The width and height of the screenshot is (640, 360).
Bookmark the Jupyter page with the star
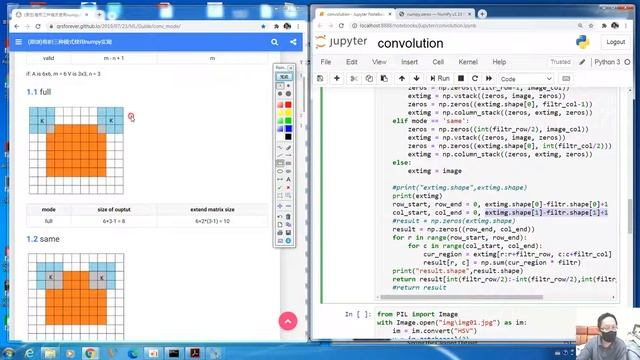click(591, 26)
